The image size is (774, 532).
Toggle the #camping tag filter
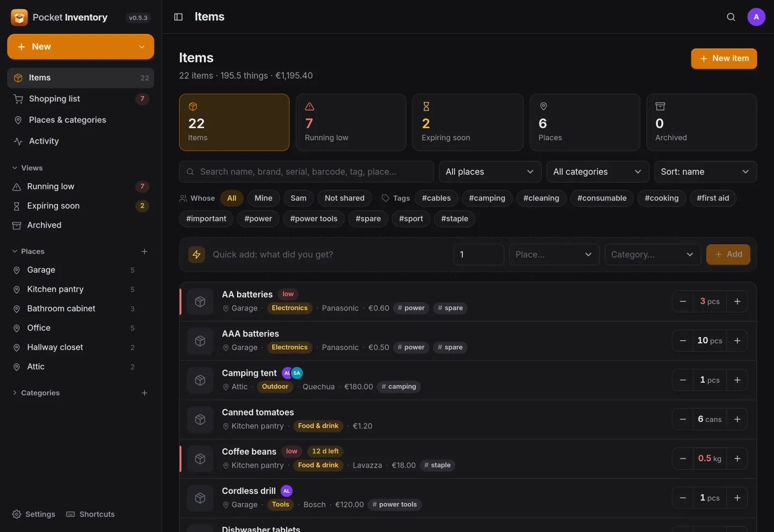tap(487, 198)
